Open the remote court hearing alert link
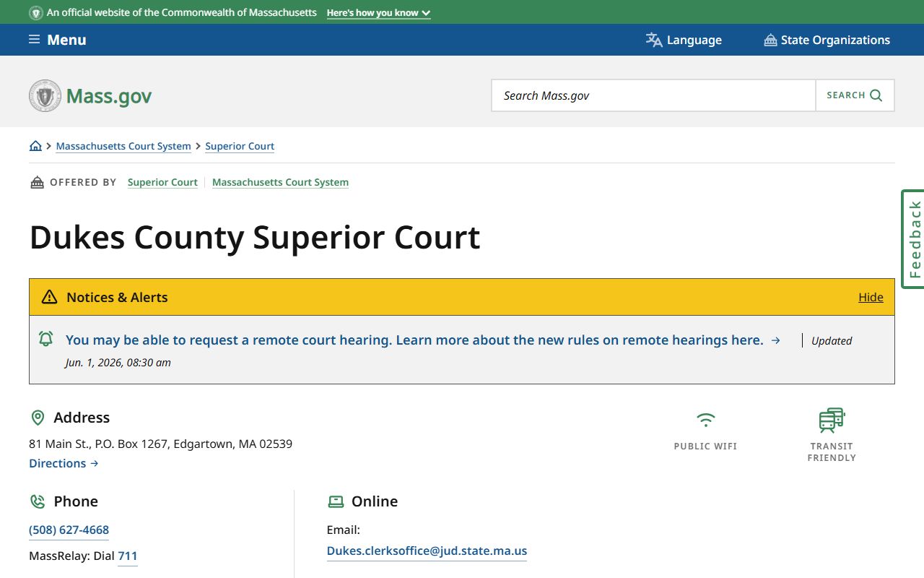The image size is (924, 578). pyautogui.click(x=423, y=340)
